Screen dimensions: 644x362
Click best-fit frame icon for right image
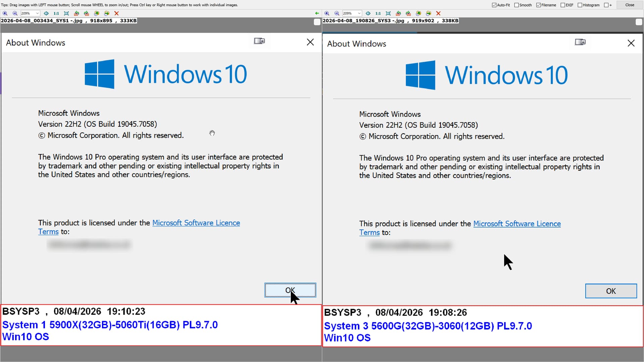pyautogui.click(x=388, y=13)
